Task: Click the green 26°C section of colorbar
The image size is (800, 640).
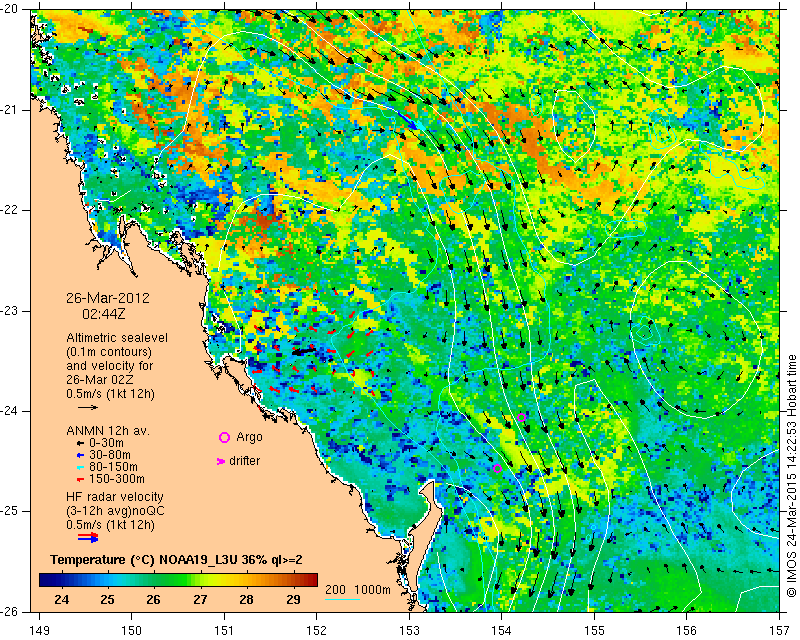Action: click(x=154, y=580)
